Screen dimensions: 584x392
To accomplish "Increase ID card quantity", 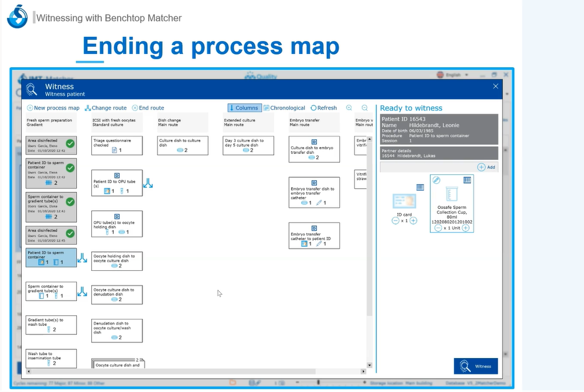I will pyautogui.click(x=414, y=221).
